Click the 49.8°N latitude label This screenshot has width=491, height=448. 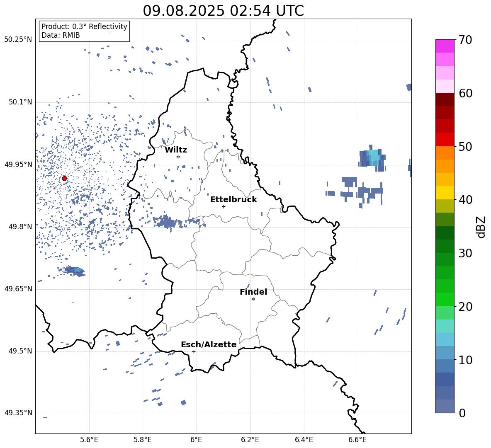coord(20,226)
